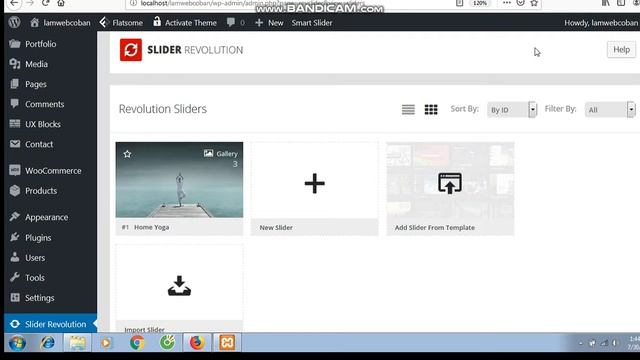The height and width of the screenshot is (360, 640).
Task: Open Internet Explorer from the taskbar
Action: tap(47, 343)
